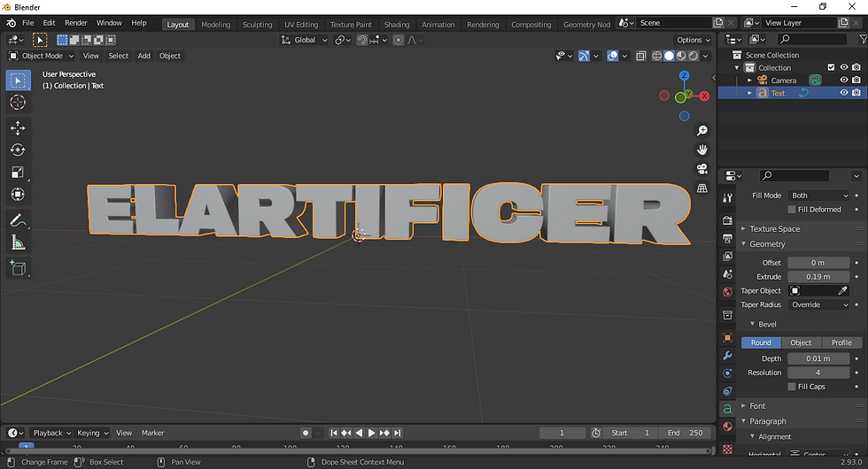Activate the Cursor tool
This screenshot has width=868, height=469.
[18, 103]
